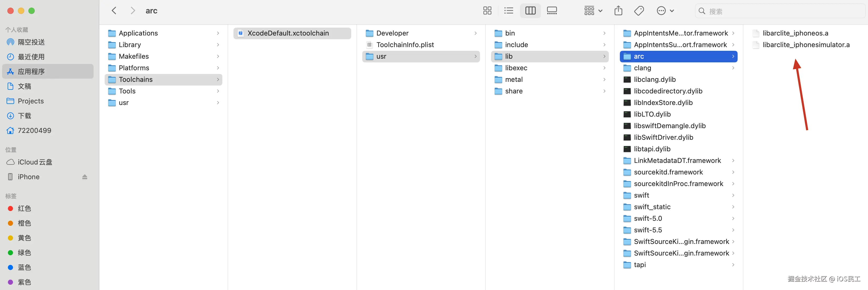Viewport: 868px width, 290px height.
Task: Open AirDrop (隔空投送) in sidebar
Action: click(x=31, y=42)
